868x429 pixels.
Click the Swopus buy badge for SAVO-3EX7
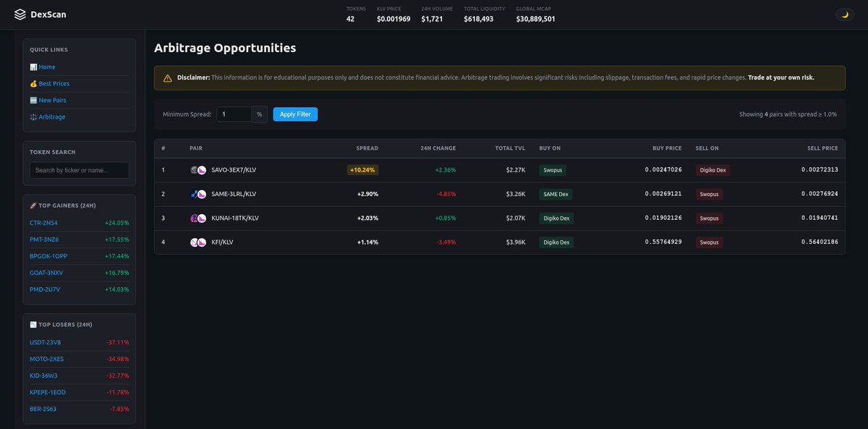[x=553, y=170]
